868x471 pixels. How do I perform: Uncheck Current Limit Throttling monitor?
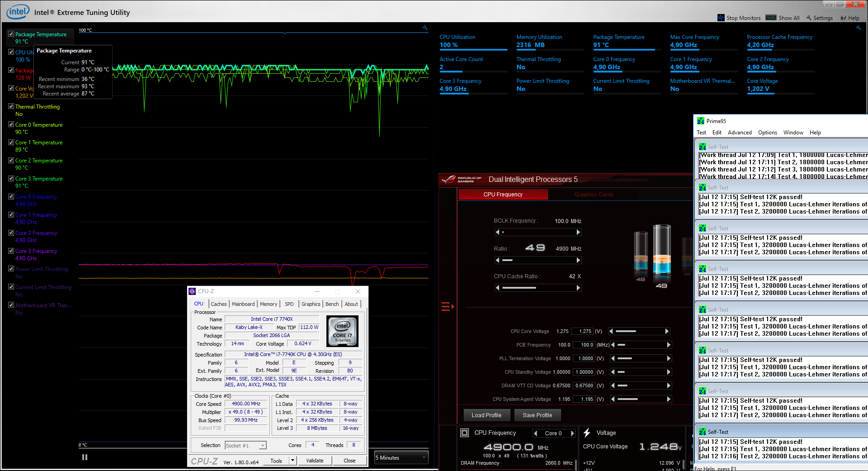(x=11, y=287)
